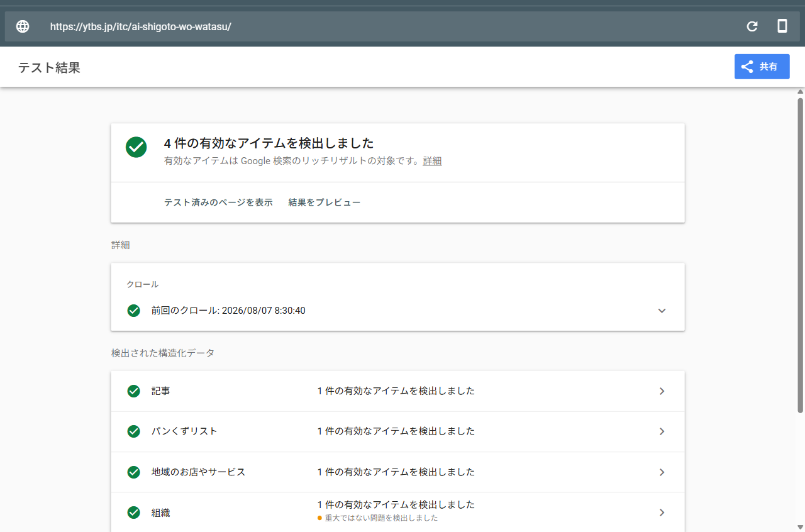The width and height of the screenshot is (805, 532).
Task: Click the vertical scrollbar thumb
Action: click(800, 255)
